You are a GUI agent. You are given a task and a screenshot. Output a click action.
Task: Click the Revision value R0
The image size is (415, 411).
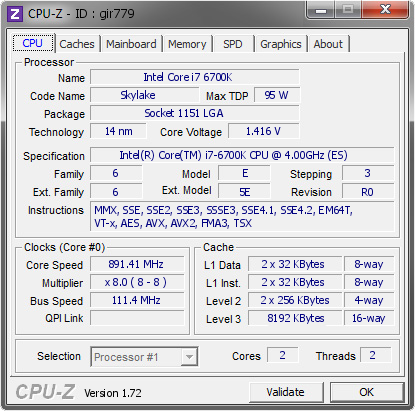pos(368,192)
